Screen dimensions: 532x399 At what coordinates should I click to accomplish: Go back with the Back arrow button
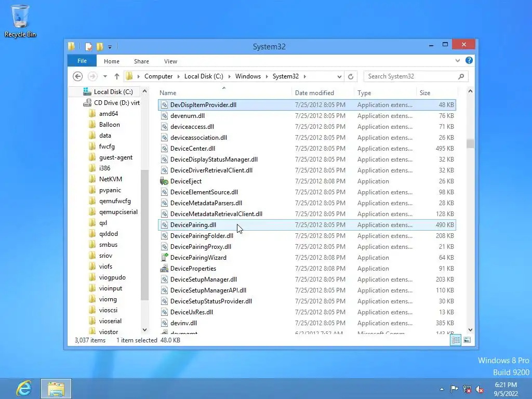78,76
